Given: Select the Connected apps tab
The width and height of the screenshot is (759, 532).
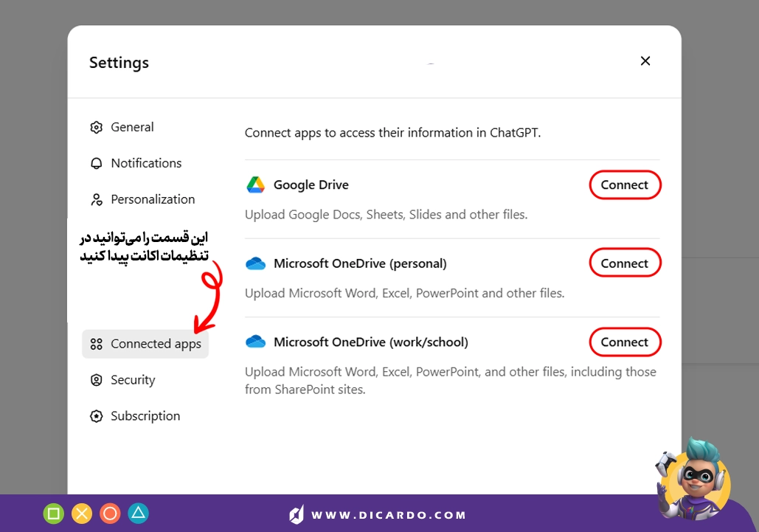Looking at the screenshot, I should click(x=145, y=344).
